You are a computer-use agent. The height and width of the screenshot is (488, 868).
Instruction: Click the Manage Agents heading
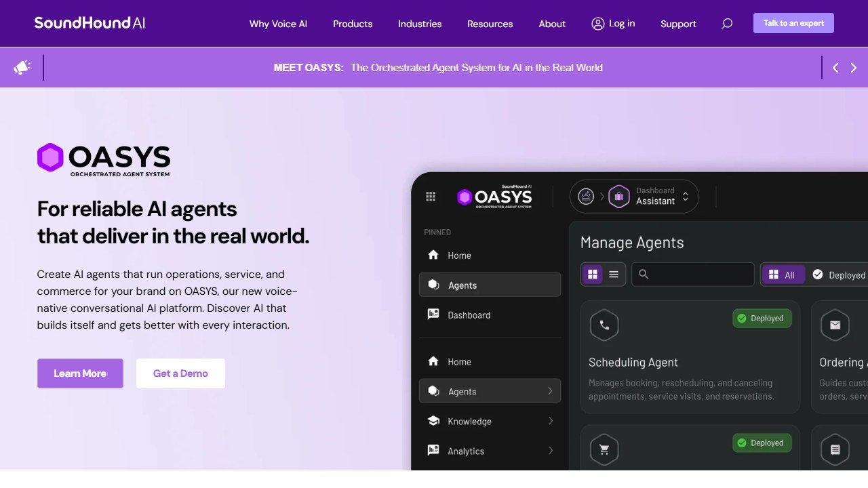pos(632,243)
